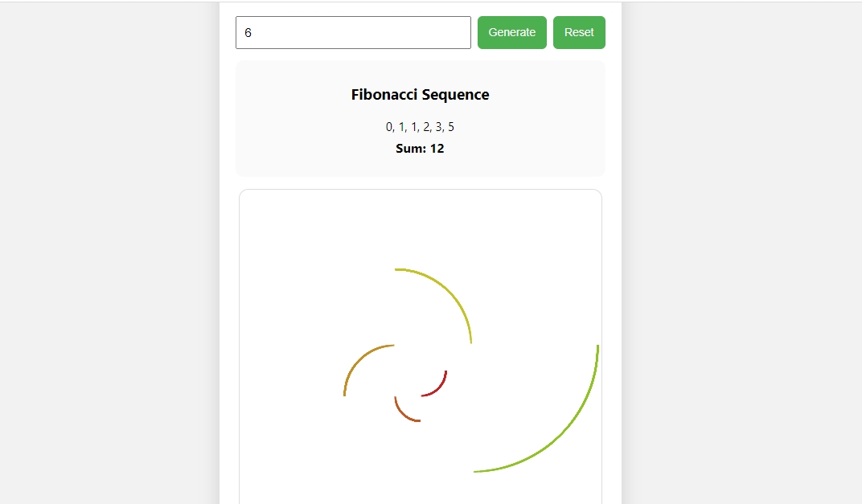862x504 pixels.
Task: Select the golden-tan arc on the left
Action: (x=358, y=361)
